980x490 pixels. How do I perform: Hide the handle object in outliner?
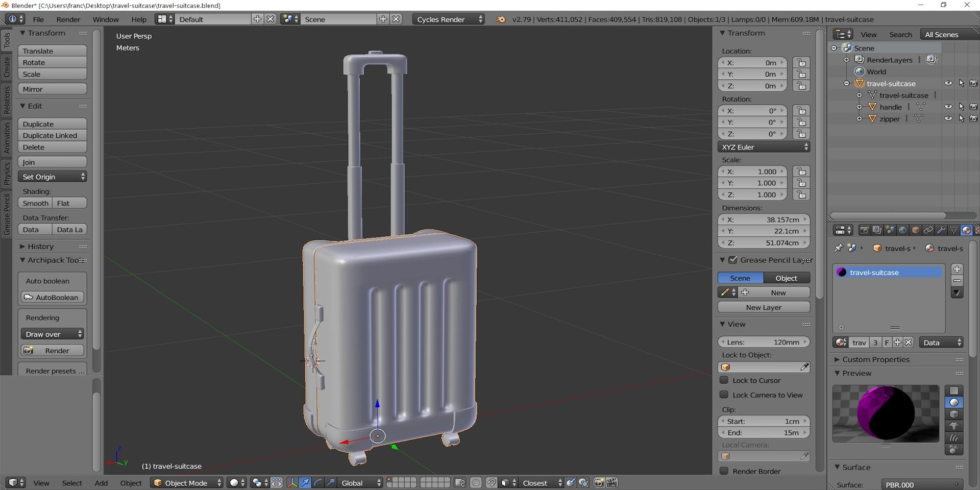tap(948, 107)
